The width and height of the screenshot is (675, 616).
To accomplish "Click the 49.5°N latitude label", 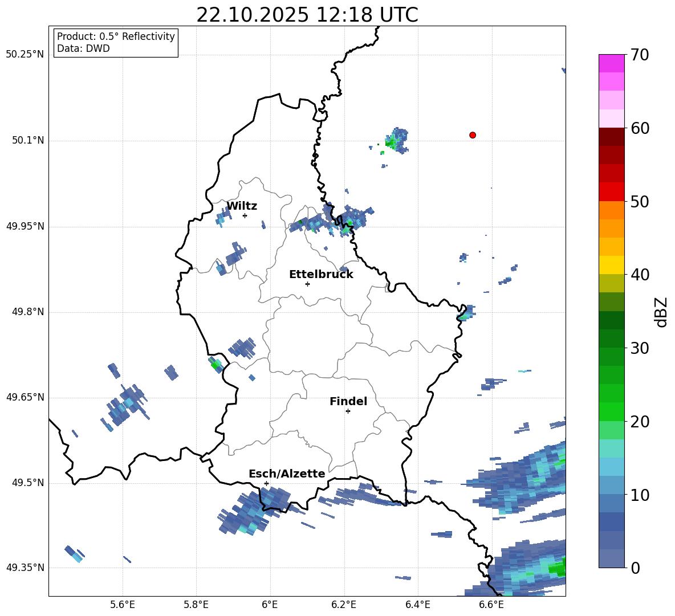I will point(27,483).
